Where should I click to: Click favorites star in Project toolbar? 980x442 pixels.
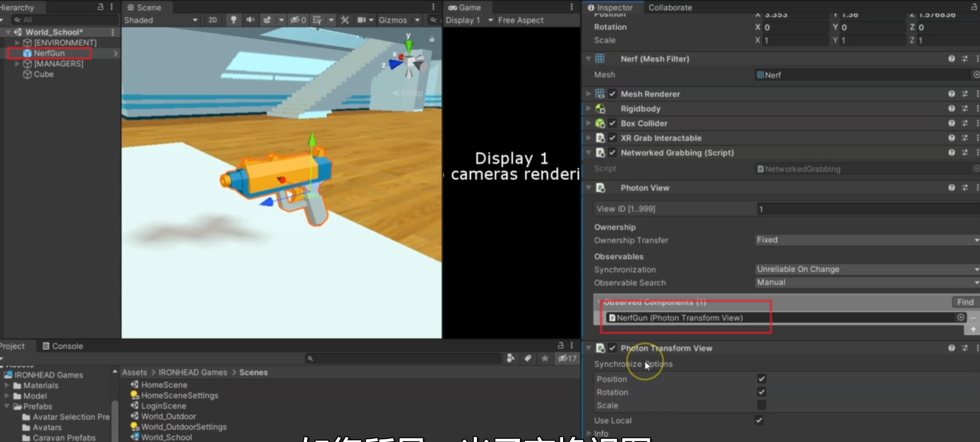545,358
